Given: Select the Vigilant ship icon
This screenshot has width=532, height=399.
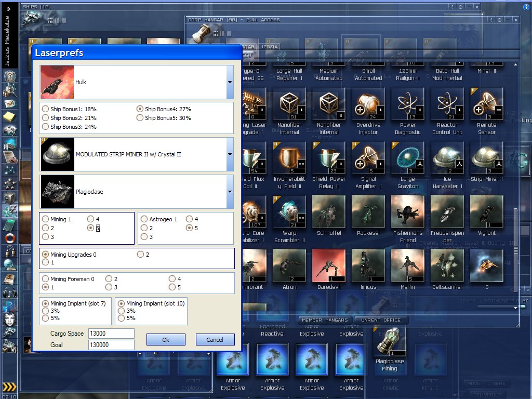Looking at the screenshot, I should 486,212.
